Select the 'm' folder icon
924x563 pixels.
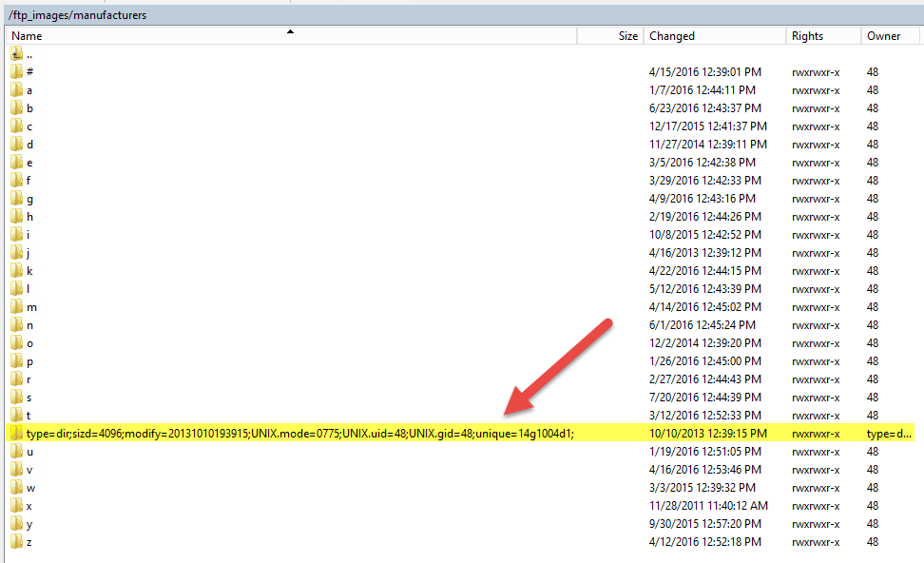click(x=16, y=307)
